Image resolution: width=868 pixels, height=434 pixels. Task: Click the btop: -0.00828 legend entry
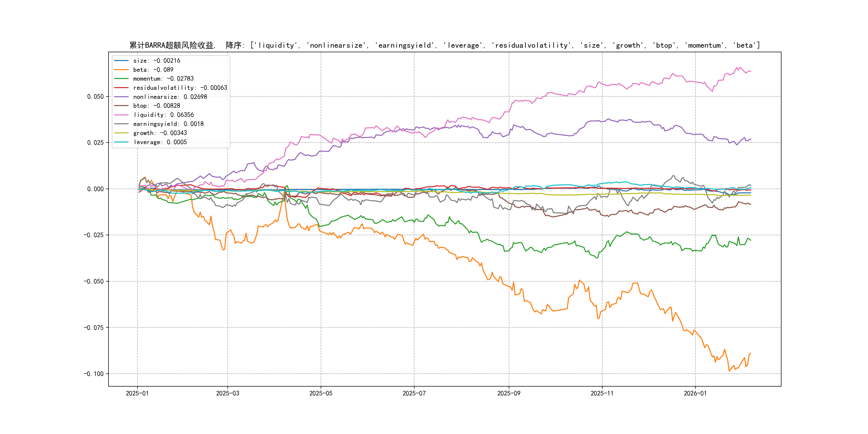(x=156, y=106)
